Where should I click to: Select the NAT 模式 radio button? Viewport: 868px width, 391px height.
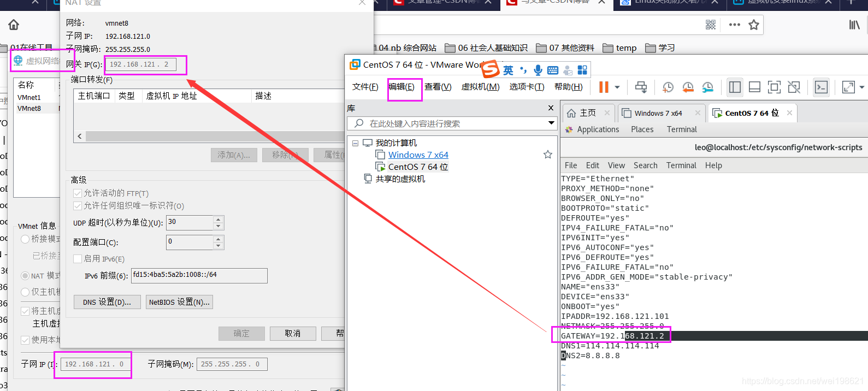(x=25, y=276)
